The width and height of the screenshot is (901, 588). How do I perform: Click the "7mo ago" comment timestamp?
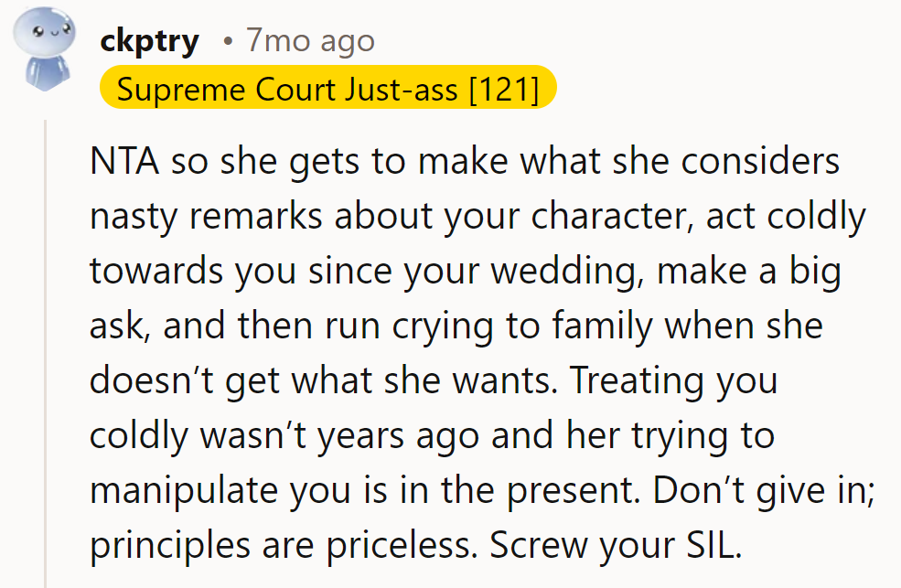[310, 41]
